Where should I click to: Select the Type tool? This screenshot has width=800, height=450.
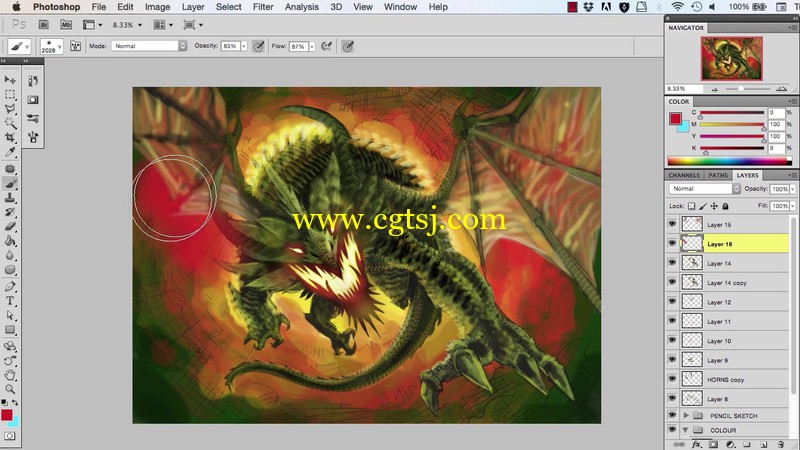coord(10,301)
